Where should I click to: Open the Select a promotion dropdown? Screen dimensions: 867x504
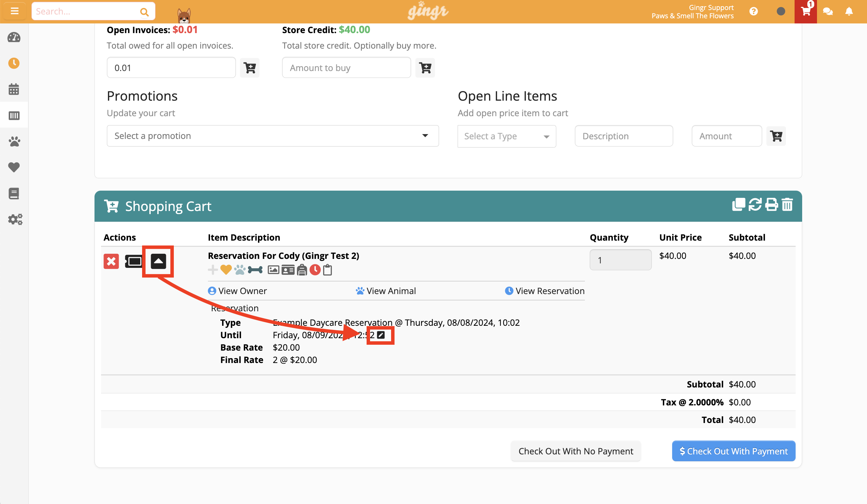(x=272, y=136)
